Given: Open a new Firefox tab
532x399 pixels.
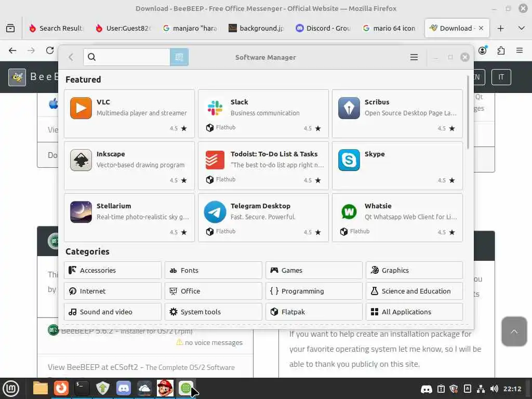Looking at the screenshot, I should tap(500, 28).
